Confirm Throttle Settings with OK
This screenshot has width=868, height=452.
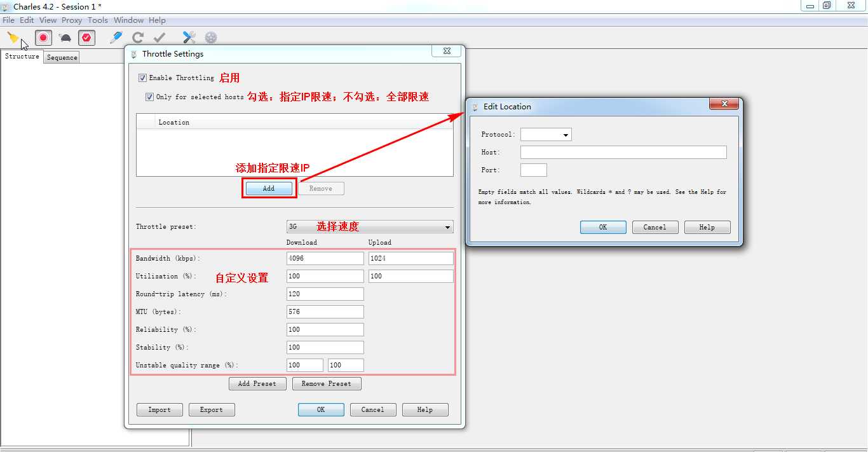click(x=321, y=410)
